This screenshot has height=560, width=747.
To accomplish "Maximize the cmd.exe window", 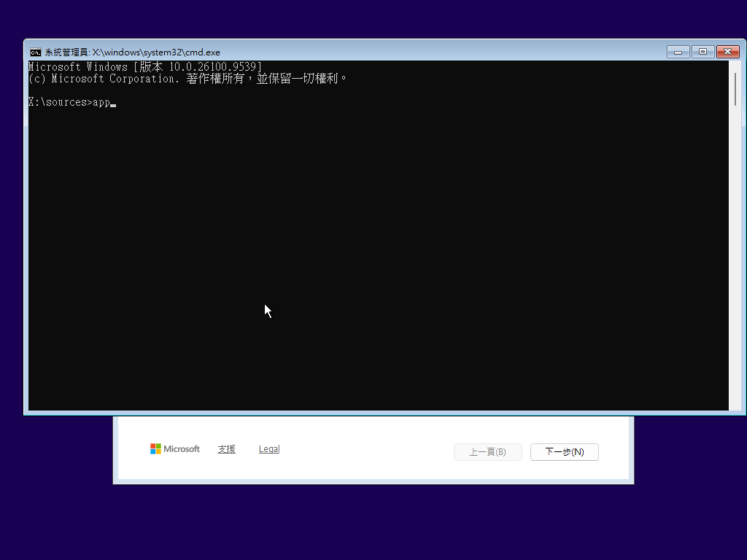I will click(703, 52).
